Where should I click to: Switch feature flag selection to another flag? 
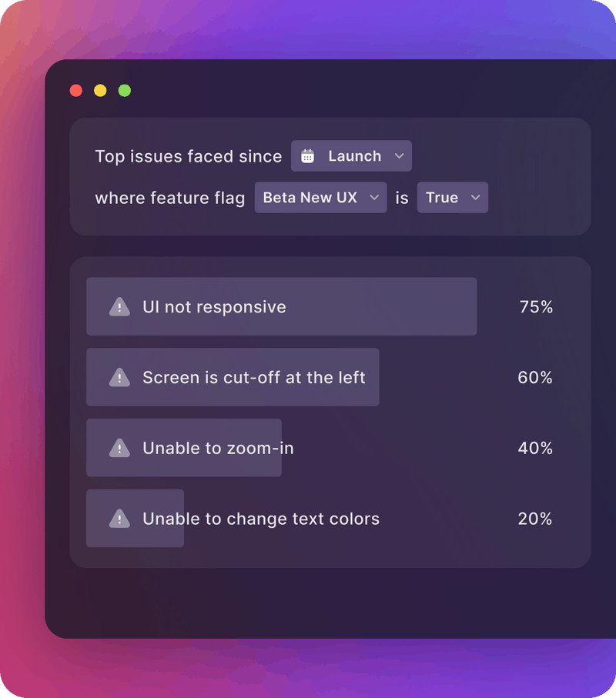pyautogui.click(x=320, y=197)
